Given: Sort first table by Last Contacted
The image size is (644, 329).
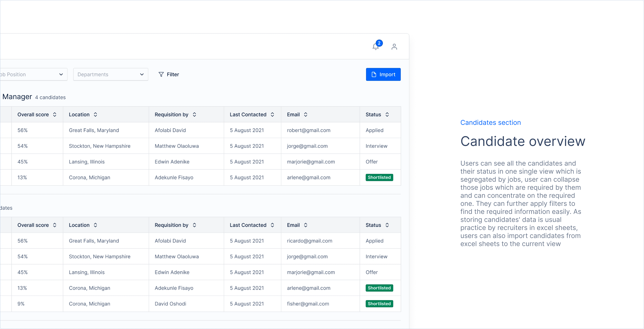Looking at the screenshot, I should (x=272, y=115).
